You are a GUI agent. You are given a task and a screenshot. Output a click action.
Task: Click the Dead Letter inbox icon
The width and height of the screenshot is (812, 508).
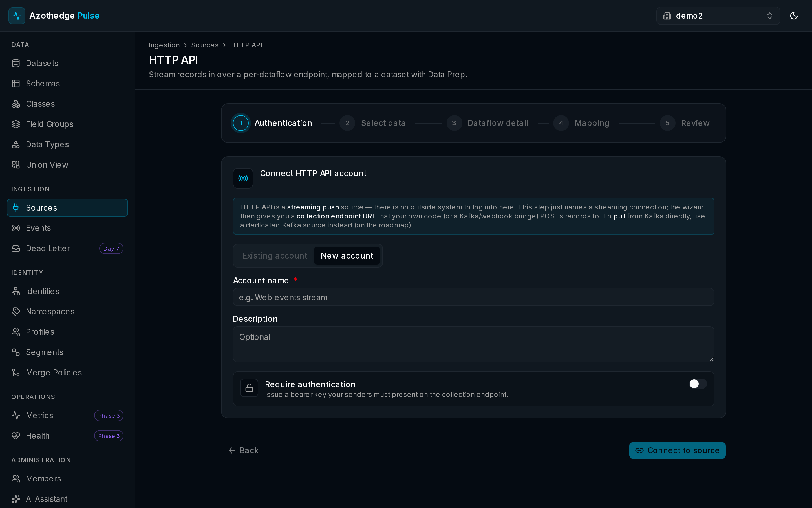click(16, 248)
